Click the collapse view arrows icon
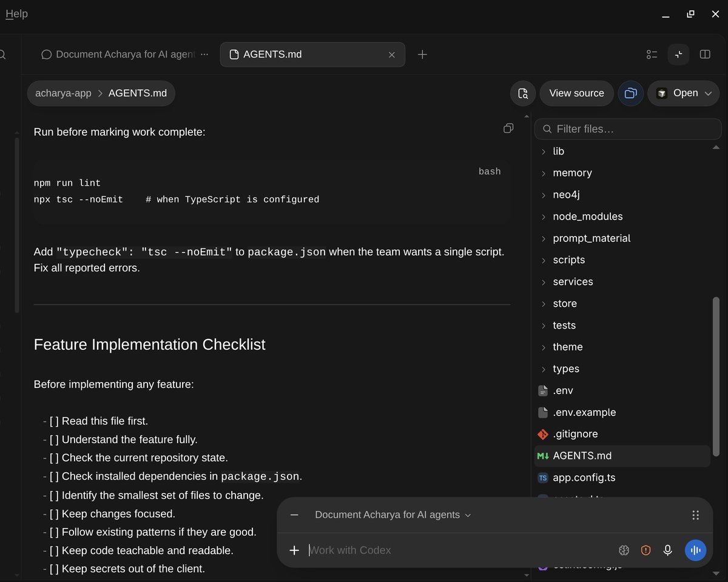Viewport: 728px width, 582px height. pyautogui.click(x=679, y=55)
